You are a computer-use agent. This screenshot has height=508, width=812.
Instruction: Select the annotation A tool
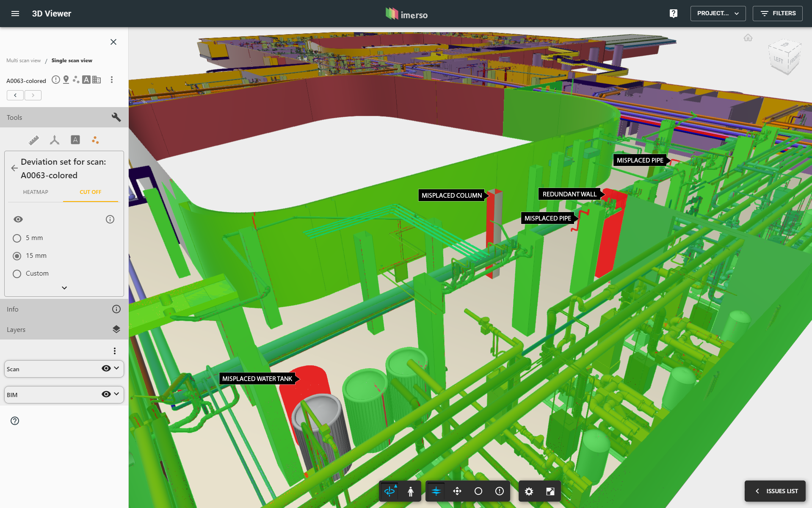point(75,140)
